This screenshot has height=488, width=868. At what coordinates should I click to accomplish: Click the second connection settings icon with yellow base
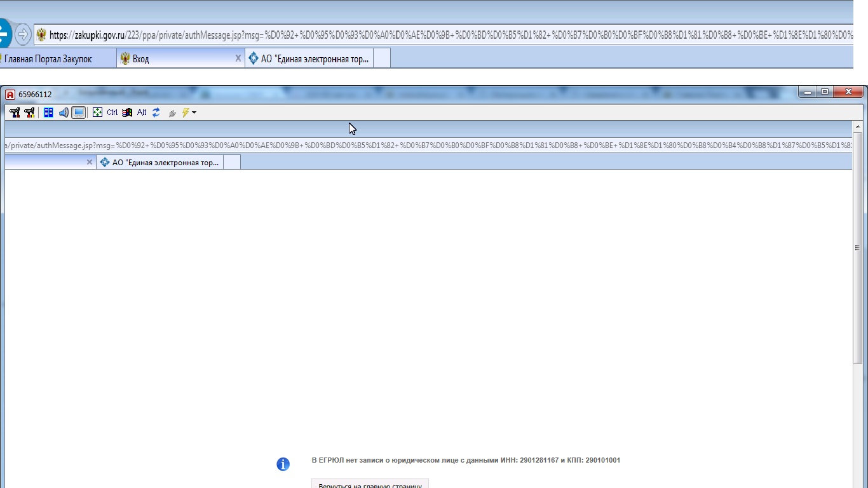pos(29,112)
